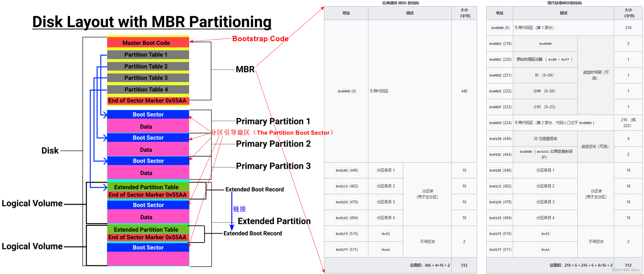Click the Primary Partition 1 label
This screenshot has width=644, height=274.
point(273,121)
